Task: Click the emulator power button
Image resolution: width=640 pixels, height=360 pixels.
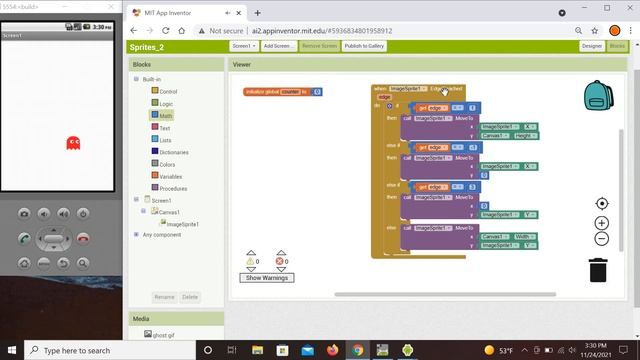Action: [83, 213]
